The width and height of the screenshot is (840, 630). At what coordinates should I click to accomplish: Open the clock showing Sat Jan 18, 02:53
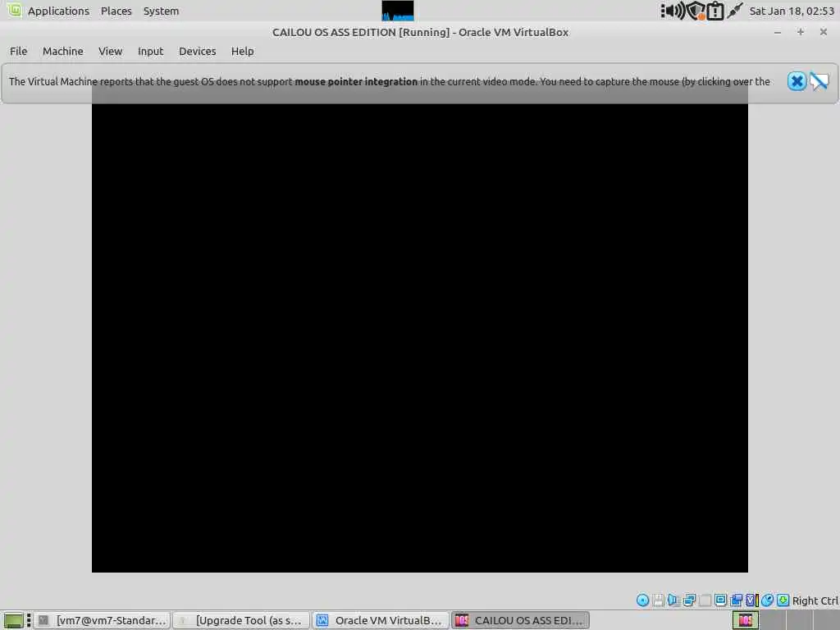(x=792, y=11)
